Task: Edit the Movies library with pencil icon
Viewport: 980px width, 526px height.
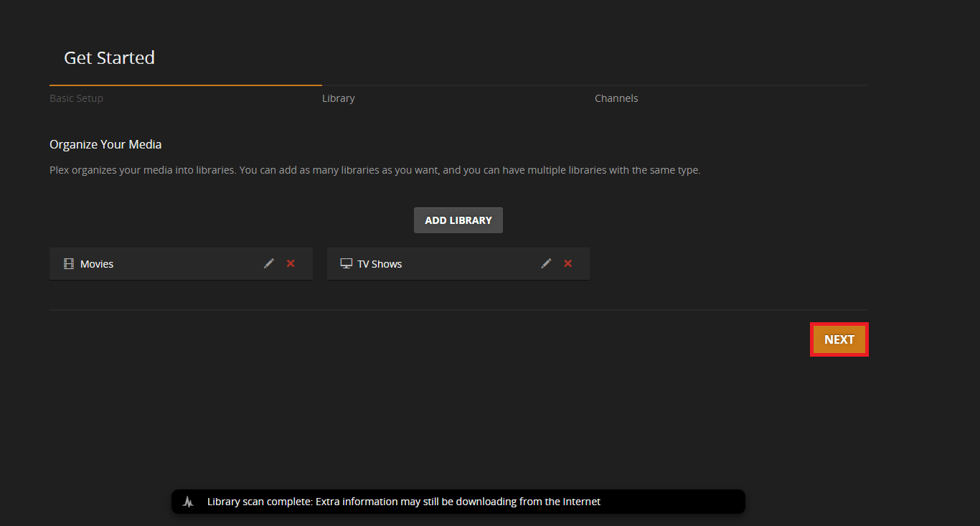Action: pyautogui.click(x=269, y=263)
